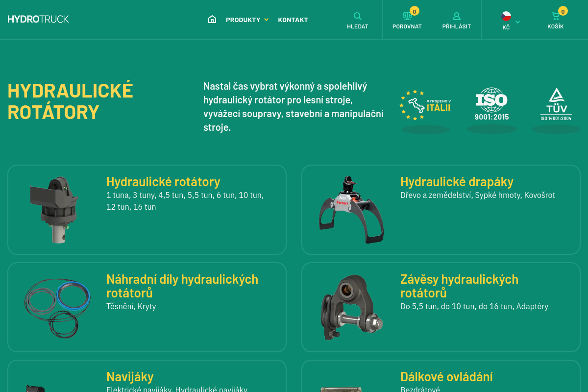The image size is (588, 392).
Task: Expand the currency selector next to KČ
Action: [x=517, y=22]
